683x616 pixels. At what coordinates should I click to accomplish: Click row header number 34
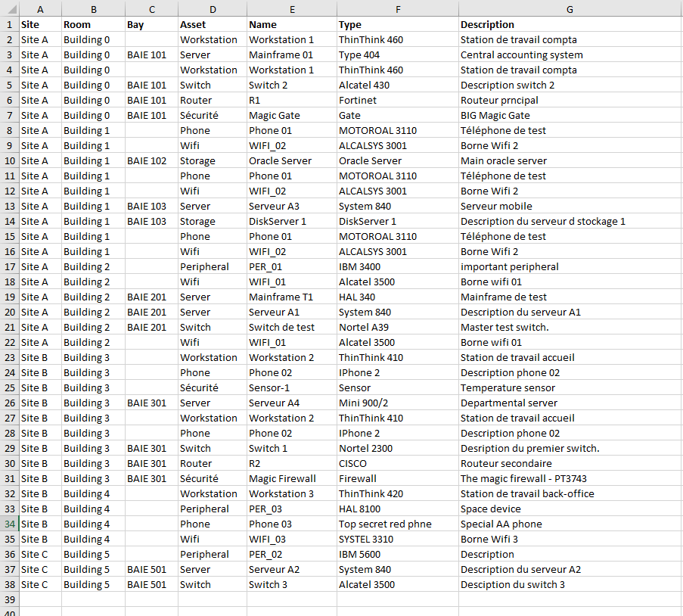coord(9,524)
